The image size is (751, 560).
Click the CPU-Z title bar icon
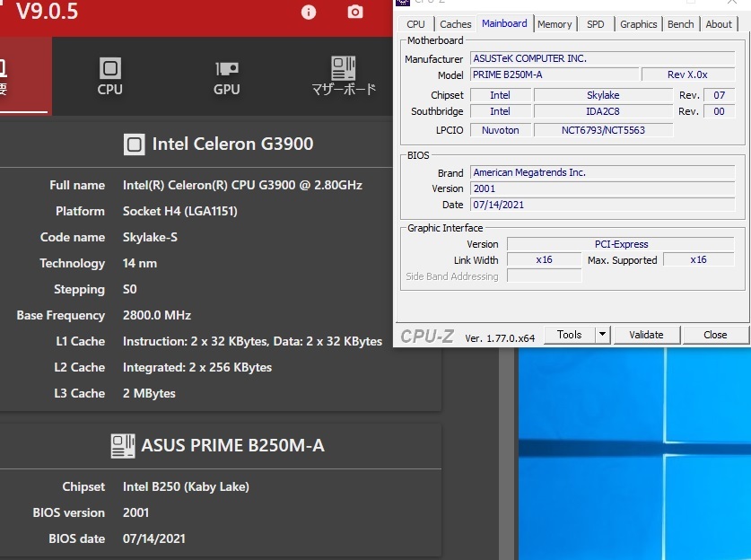[403, 3]
